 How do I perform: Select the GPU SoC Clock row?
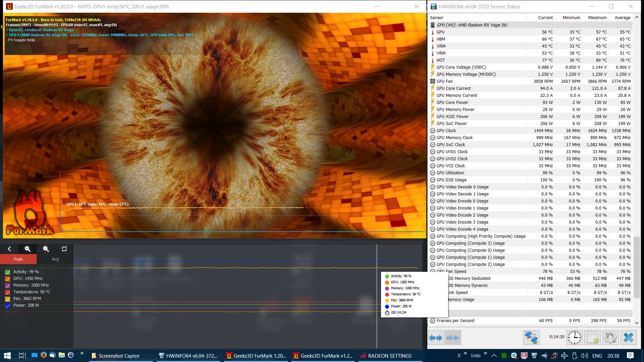[531, 144]
